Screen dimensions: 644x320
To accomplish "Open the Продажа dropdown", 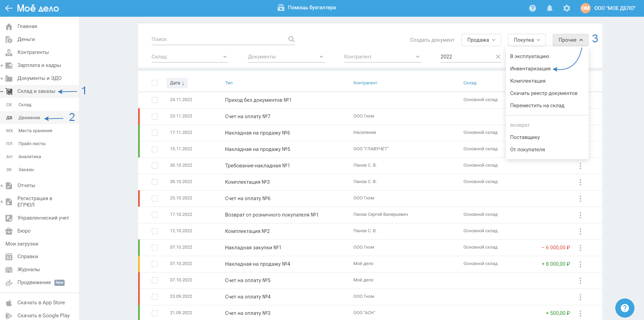I will 481,40.
